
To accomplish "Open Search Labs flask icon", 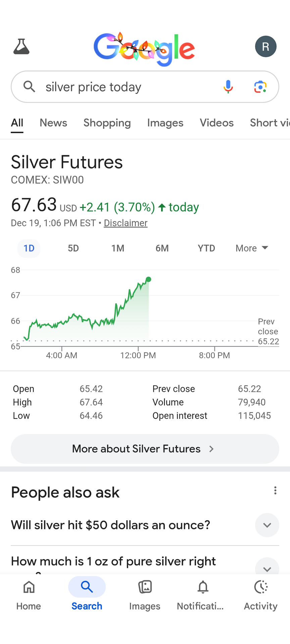I will pyautogui.click(x=21, y=47).
